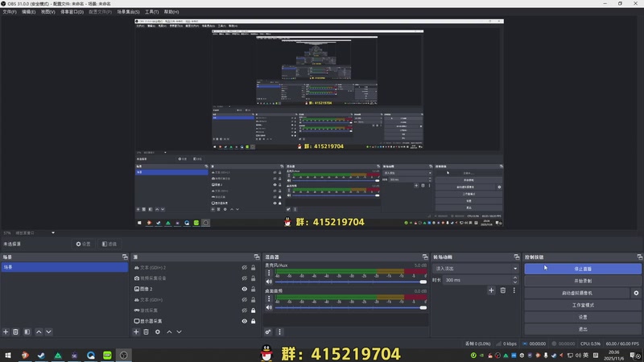The width and height of the screenshot is (644, 362).
Task: Open mixer panel three-dot menu
Action: 279,331
